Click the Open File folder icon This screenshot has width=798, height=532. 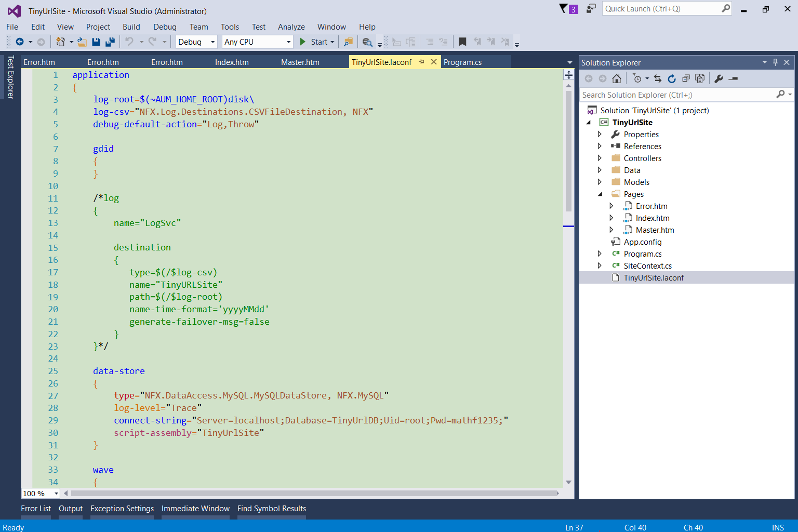(82, 42)
